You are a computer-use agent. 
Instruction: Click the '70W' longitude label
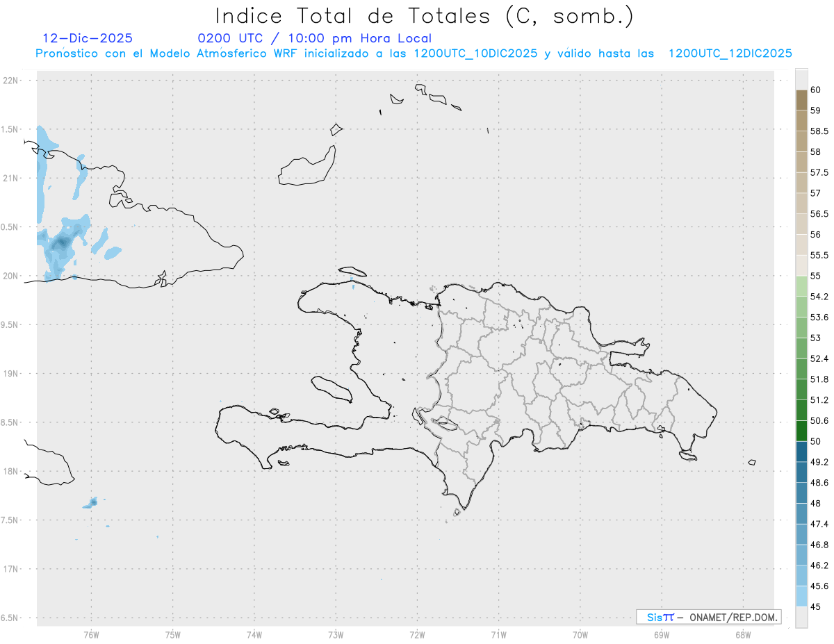tap(580, 635)
